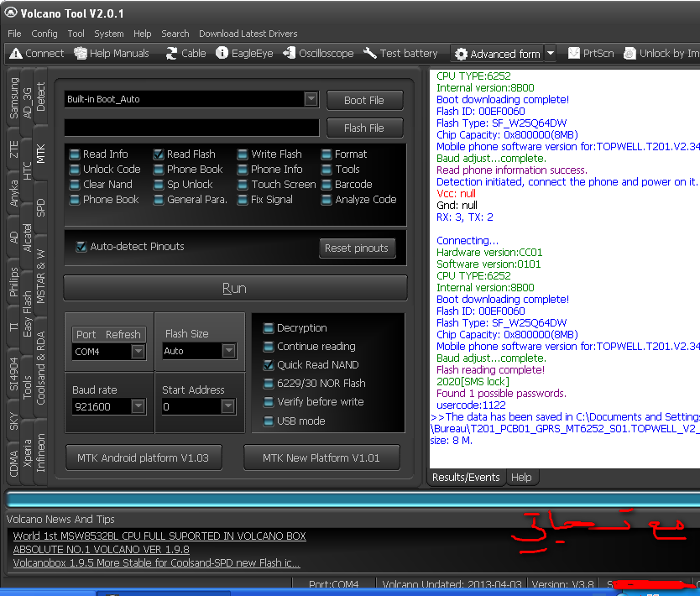Open EagleEye info icon
The height and width of the screenshot is (596, 700).
pos(222,53)
